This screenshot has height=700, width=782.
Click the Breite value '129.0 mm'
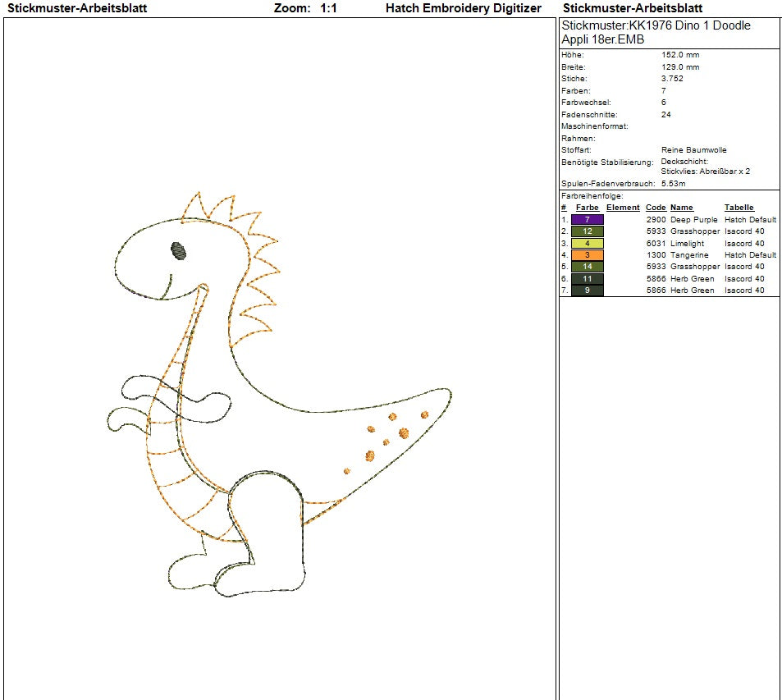pyautogui.click(x=680, y=66)
